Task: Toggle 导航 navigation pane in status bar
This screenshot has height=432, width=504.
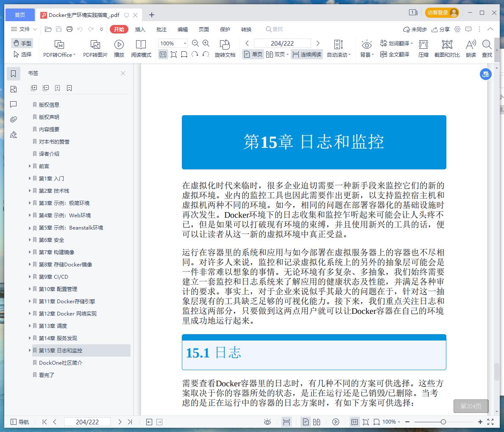Action: click(x=19, y=422)
